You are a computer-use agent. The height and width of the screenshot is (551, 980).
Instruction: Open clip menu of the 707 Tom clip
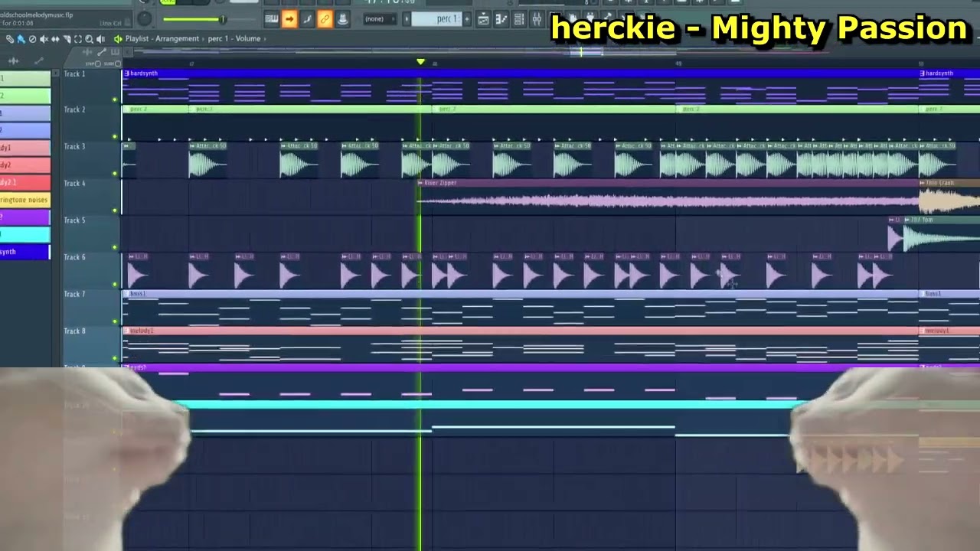coord(907,220)
